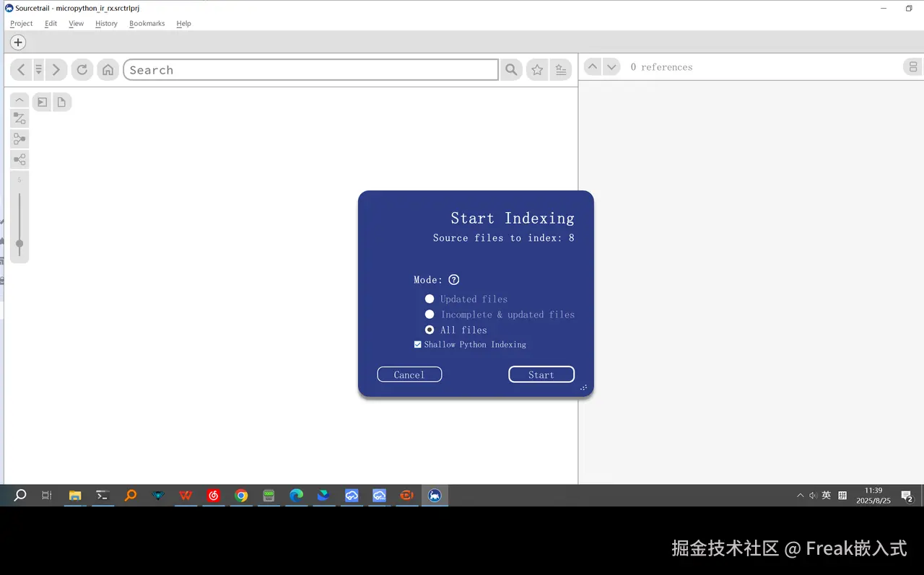Select Updated files mode
The image size is (924, 575).
tap(466, 299)
